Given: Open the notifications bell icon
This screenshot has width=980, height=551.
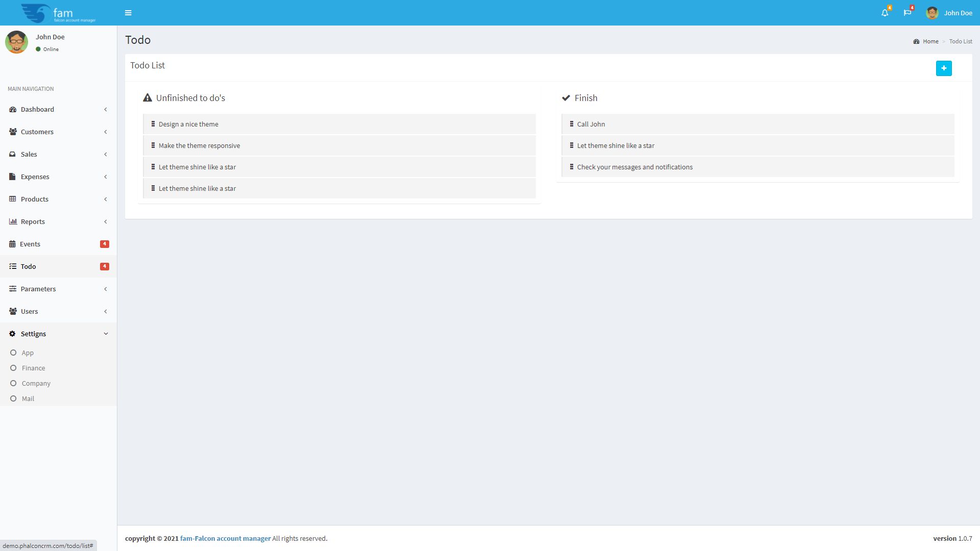Looking at the screenshot, I should 885,13.
